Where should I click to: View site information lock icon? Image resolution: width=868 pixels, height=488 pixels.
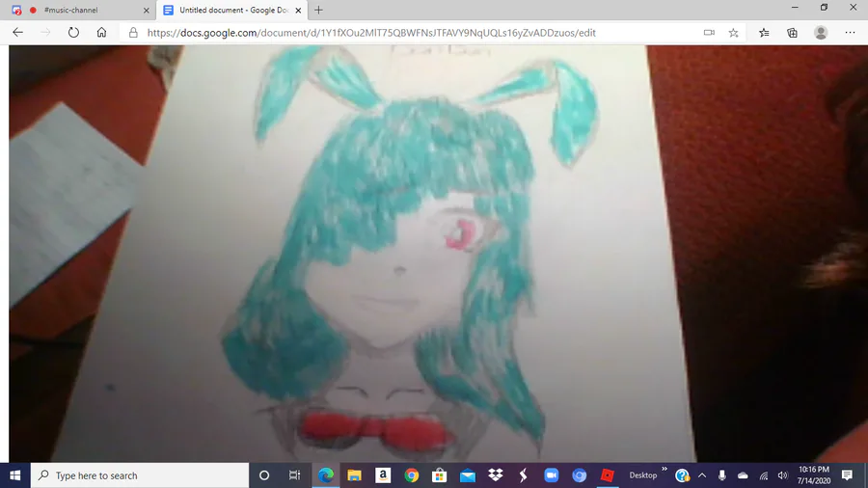point(133,33)
